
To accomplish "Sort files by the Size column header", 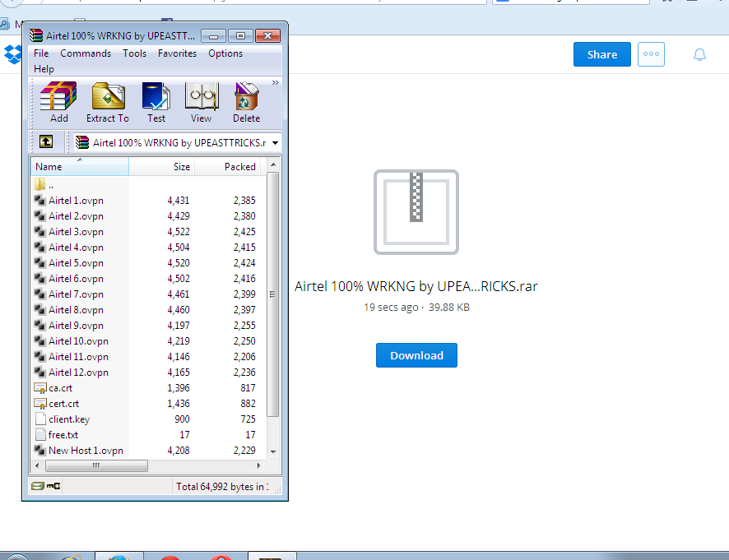I will point(161,166).
